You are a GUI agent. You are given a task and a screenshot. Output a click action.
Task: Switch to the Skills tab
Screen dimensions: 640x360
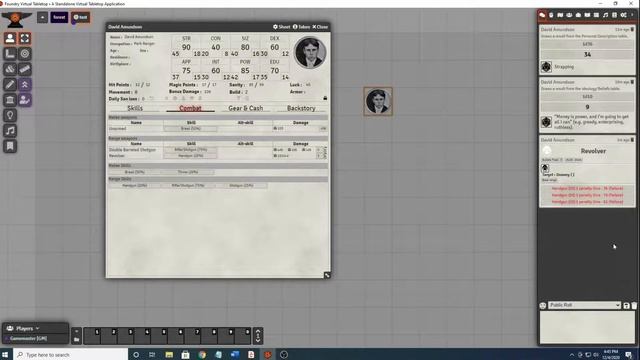click(x=135, y=108)
